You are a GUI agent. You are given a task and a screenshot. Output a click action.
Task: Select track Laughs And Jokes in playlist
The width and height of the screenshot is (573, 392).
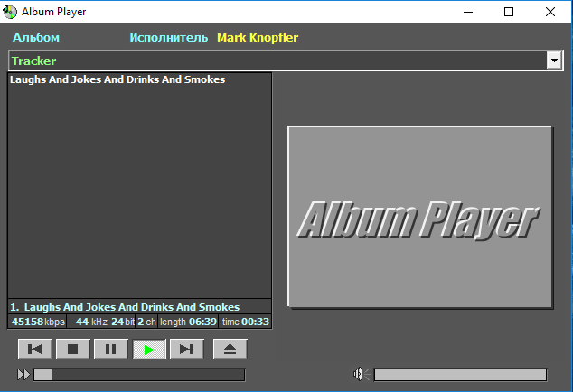click(139, 79)
